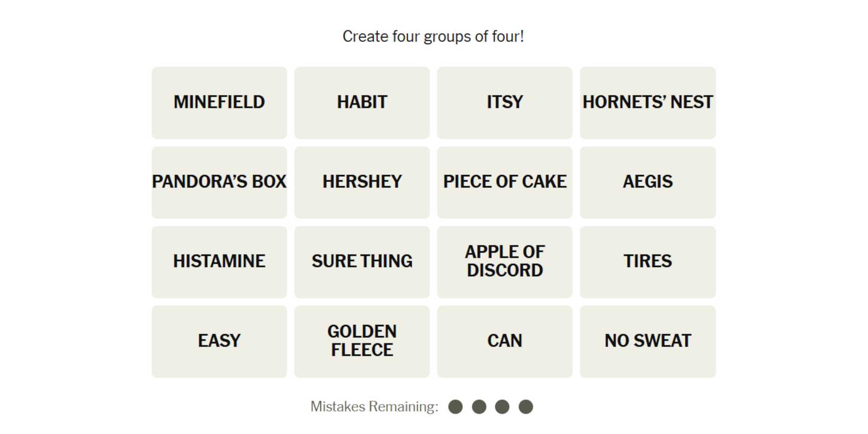The width and height of the screenshot is (868, 434).
Task: Pick the AEGIS tile
Action: [x=648, y=182]
